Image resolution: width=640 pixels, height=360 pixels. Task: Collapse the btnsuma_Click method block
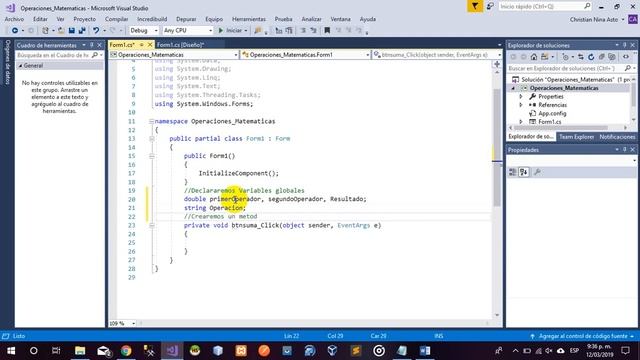pos(151,225)
